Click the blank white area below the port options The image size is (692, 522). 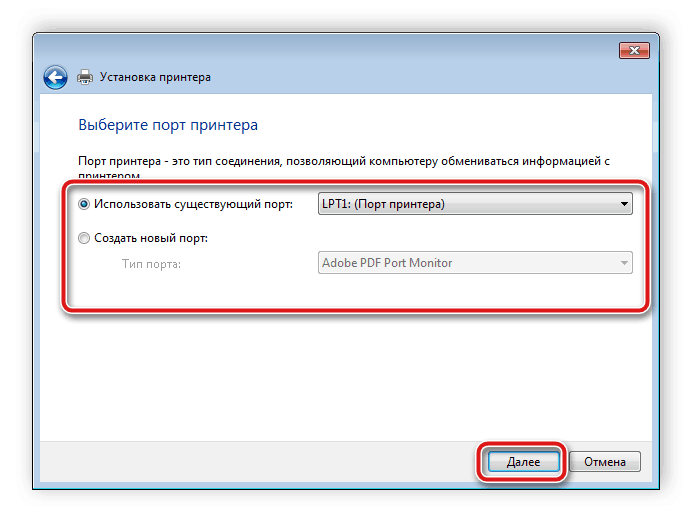340,370
